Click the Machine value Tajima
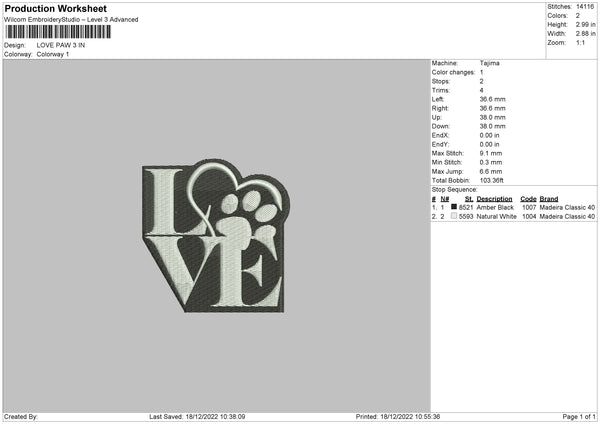The width and height of the screenshot is (600, 424). pyautogui.click(x=489, y=63)
